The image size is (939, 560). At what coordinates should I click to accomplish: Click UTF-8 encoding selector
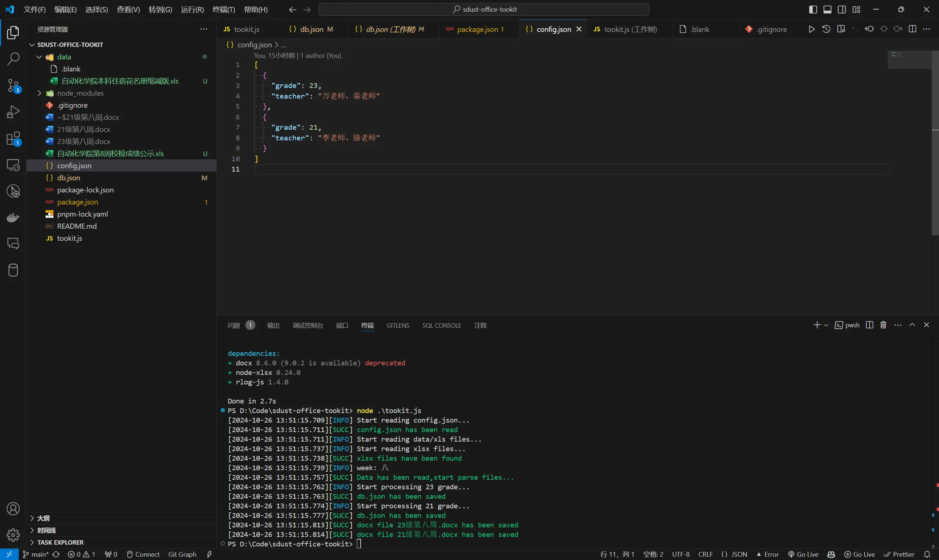pyautogui.click(x=681, y=555)
